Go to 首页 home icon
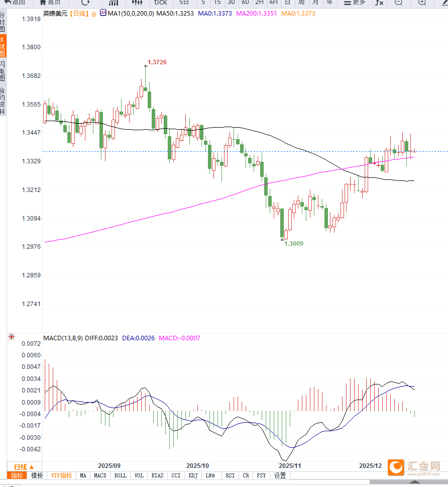Viewport: 448px width, 487px height. pos(50,2)
